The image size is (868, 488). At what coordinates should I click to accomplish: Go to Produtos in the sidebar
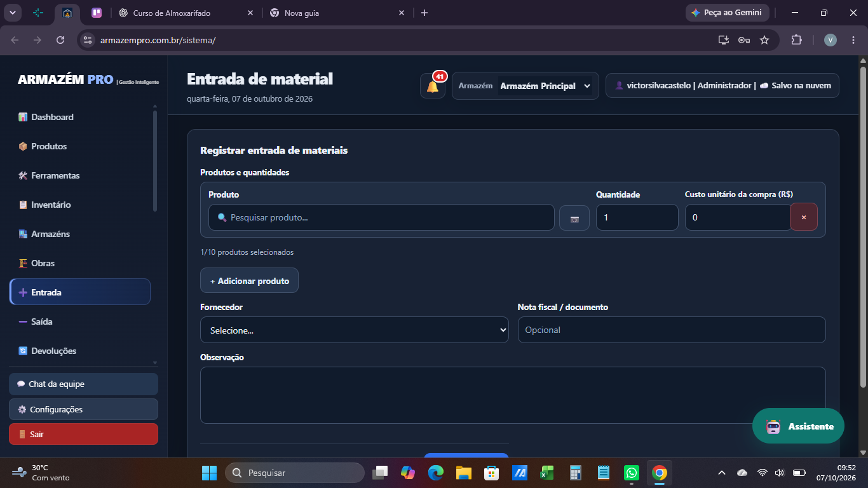pos(79,146)
